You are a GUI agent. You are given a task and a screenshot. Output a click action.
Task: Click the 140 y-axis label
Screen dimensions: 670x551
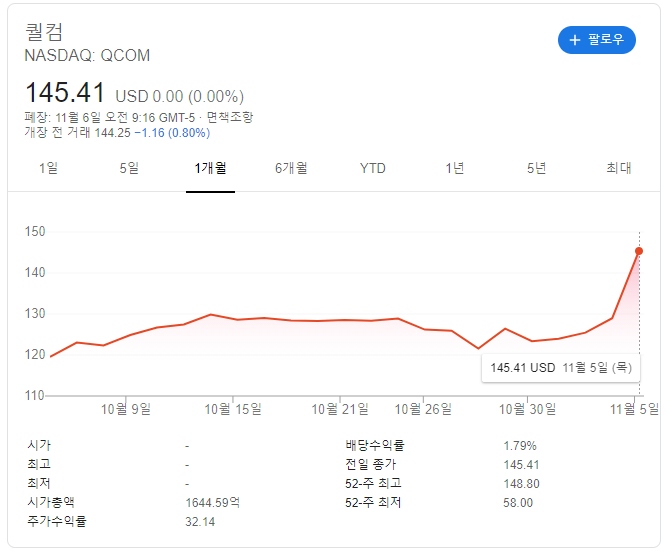[x=35, y=273]
